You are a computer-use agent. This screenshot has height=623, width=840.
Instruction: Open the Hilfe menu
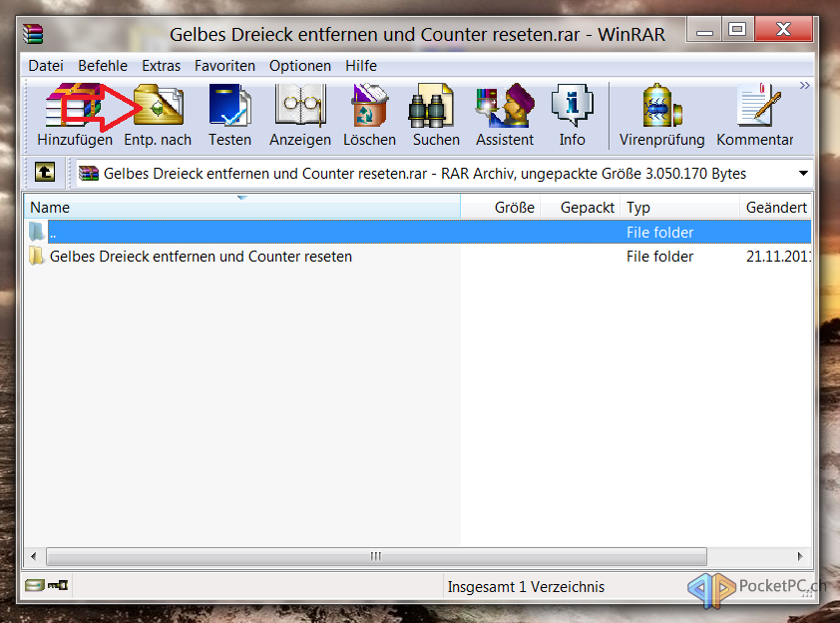(361, 66)
